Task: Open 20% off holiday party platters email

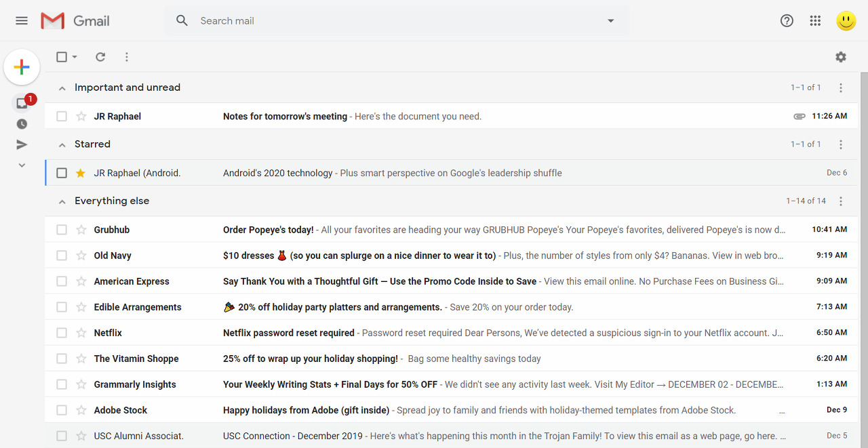Action: point(451,307)
